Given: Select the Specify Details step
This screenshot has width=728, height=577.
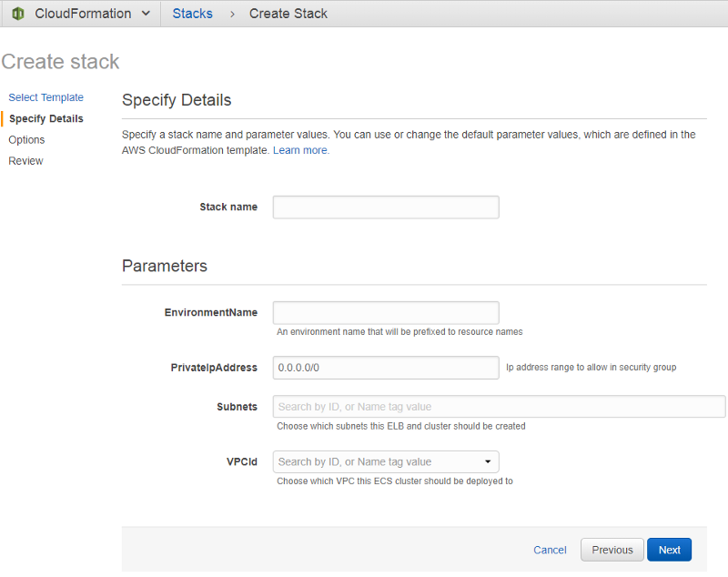Looking at the screenshot, I should 45,118.
